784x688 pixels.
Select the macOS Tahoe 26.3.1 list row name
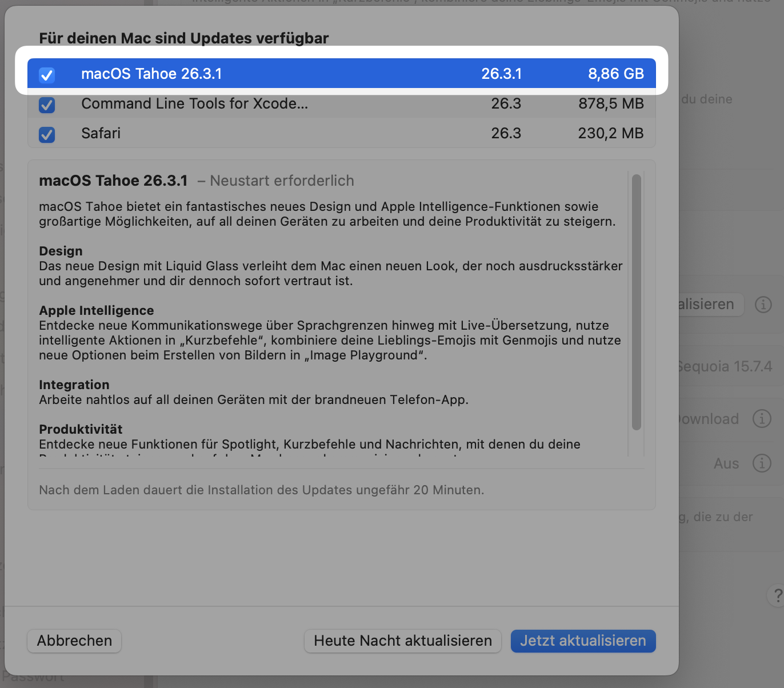(x=151, y=74)
